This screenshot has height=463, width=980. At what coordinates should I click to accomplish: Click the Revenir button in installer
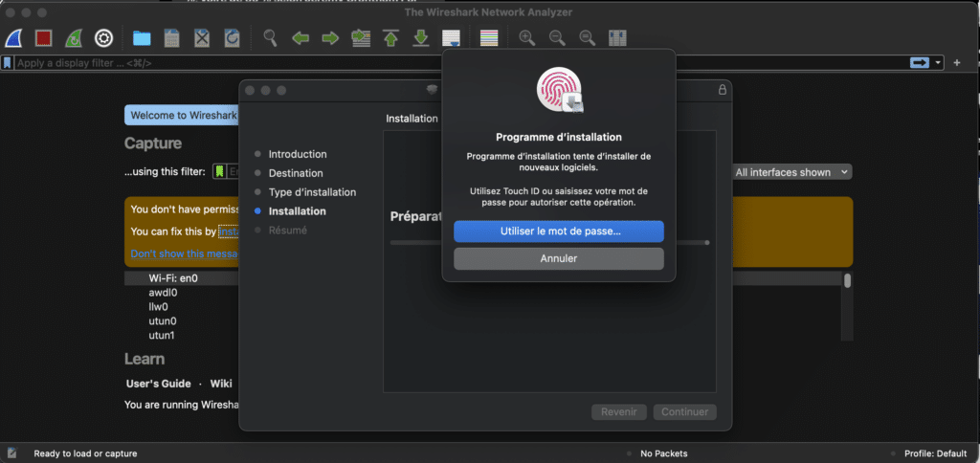point(619,411)
